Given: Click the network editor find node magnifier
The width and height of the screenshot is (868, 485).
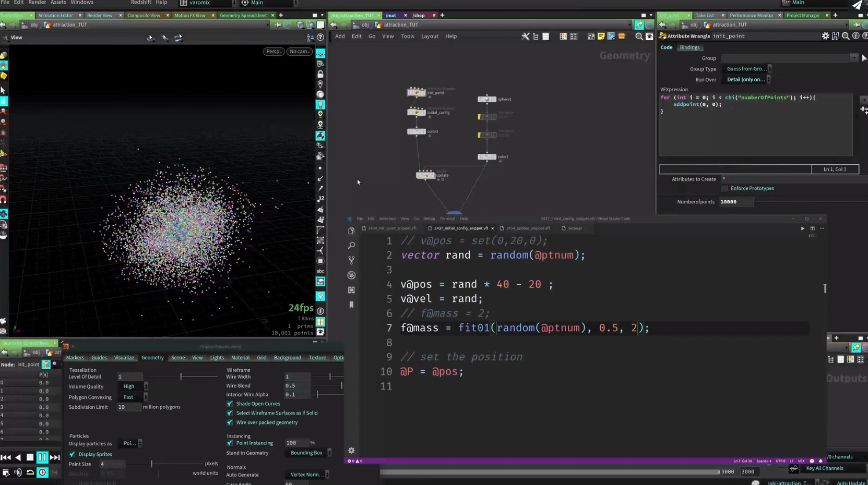Looking at the screenshot, I should (x=639, y=37).
